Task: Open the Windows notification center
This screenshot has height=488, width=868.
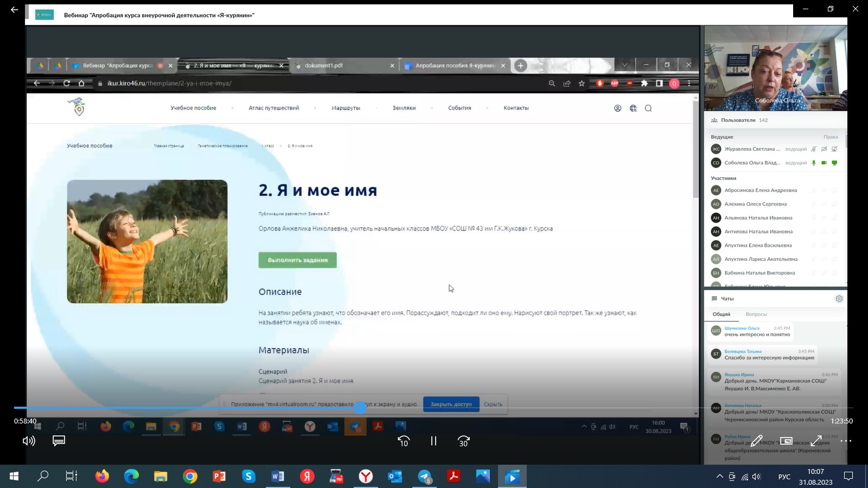Action: click(x=848, y=477)
